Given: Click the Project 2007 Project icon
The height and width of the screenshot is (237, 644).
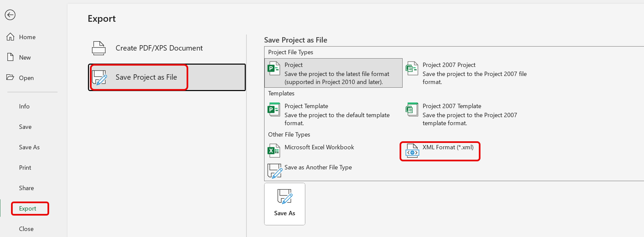Looking at the screenshot, I should tap(412, 68).
